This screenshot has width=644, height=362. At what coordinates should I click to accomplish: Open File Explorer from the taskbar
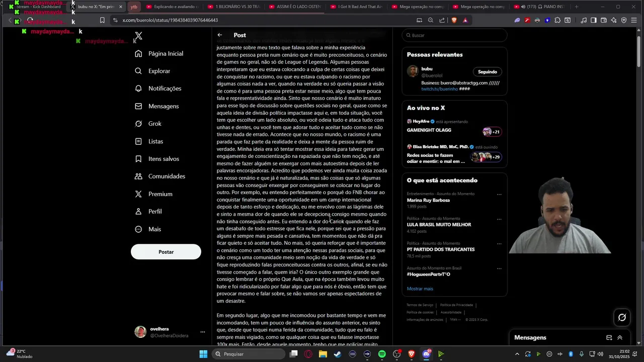click(x=323, y=354)
